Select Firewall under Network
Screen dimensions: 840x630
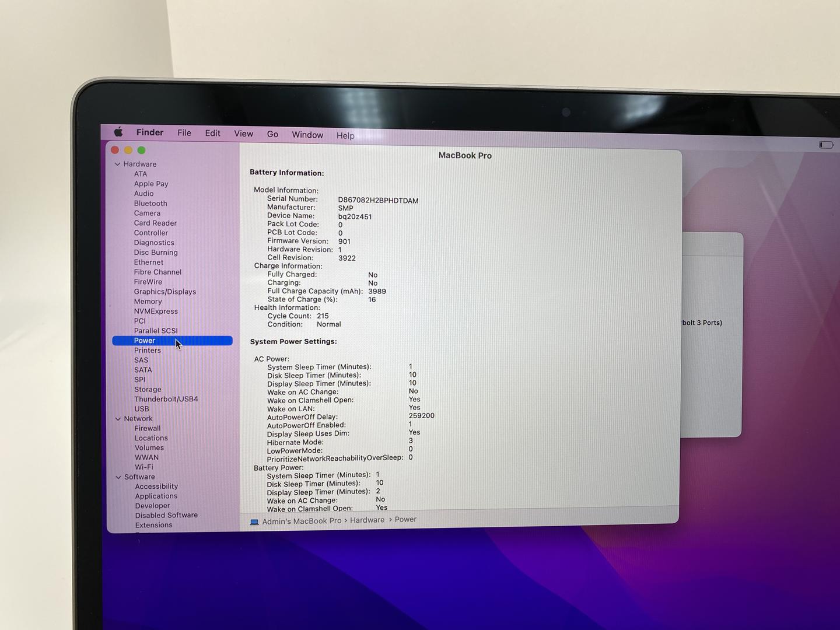coord(148,428)
